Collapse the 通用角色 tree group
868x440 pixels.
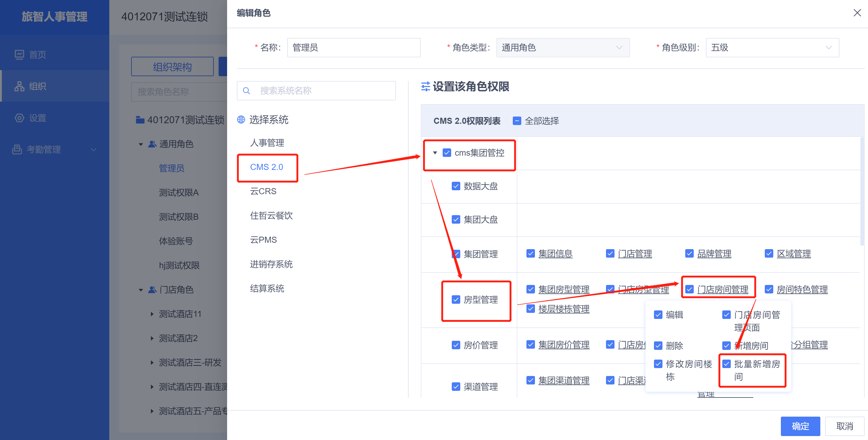tap(141, 144)
